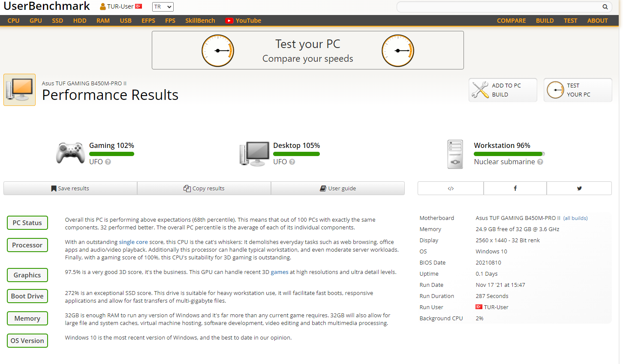Screen dimensions: 623x364
Task: Open the HDD menu
Action: [80, 21]
